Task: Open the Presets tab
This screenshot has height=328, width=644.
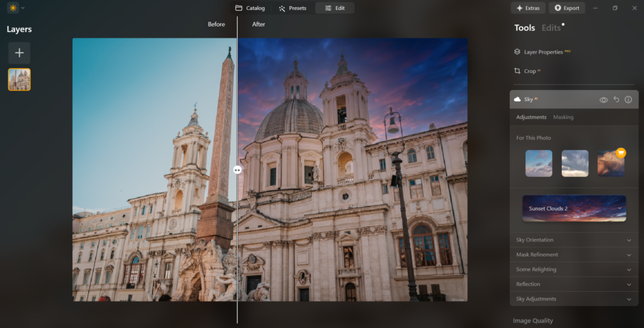Action: coord(292,8)
